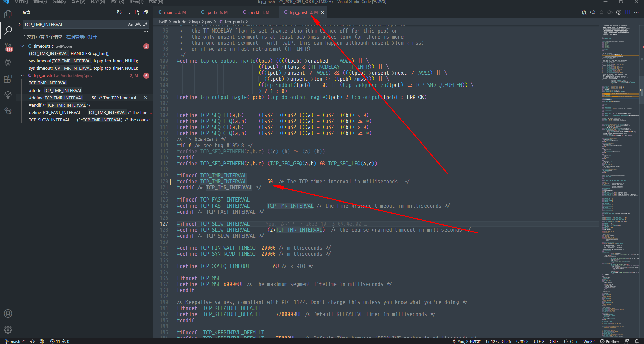The image size is (644, 344).
Task: Change CRLF line ending setting
Action: (554, 341)
